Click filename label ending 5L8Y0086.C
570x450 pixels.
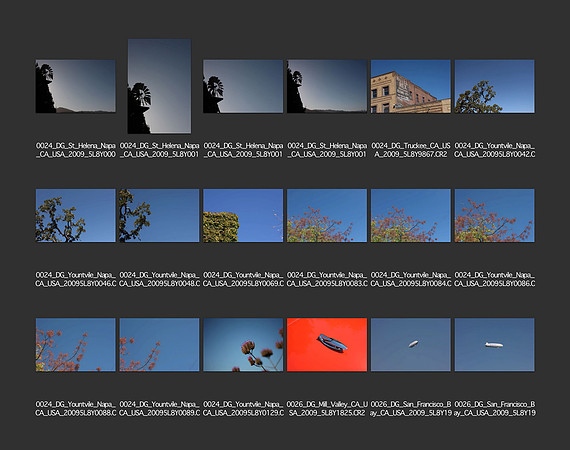click(x=494, y=279)
